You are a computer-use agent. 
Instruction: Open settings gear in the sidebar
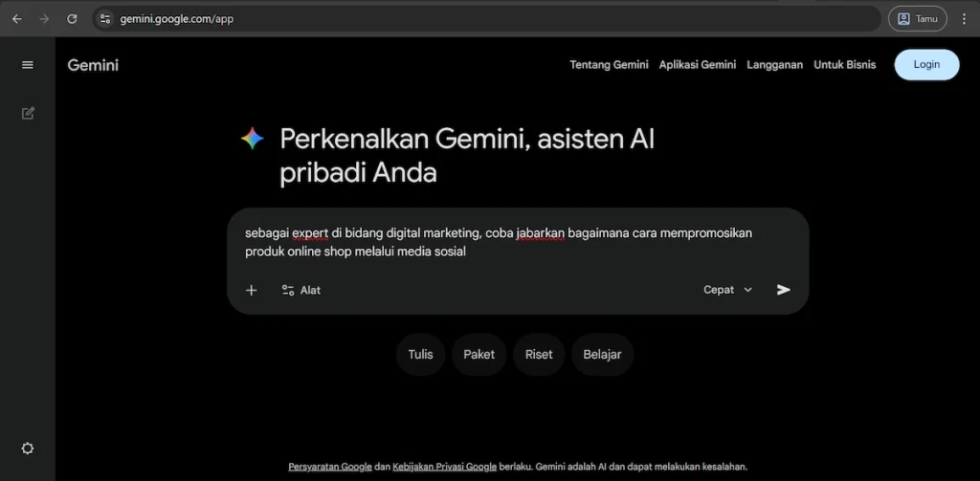[28, 448]
